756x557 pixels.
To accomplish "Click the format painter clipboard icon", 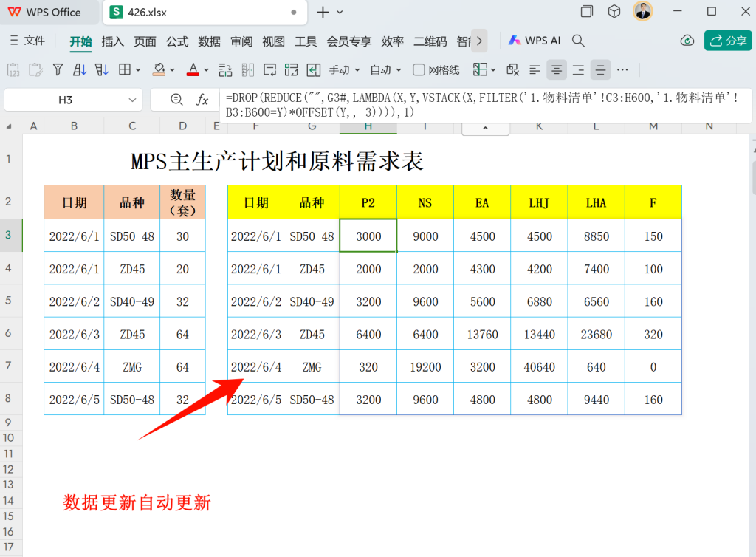I will 35,70.
